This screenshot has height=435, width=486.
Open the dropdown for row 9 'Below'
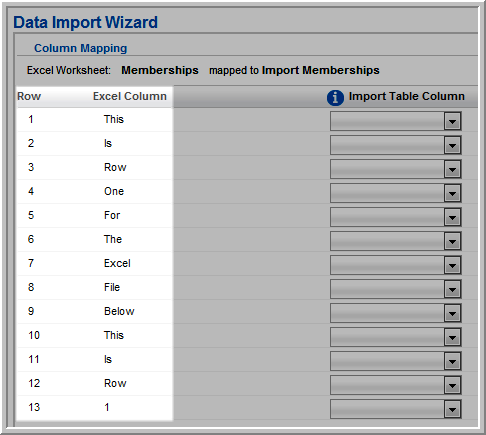[396, 313]
